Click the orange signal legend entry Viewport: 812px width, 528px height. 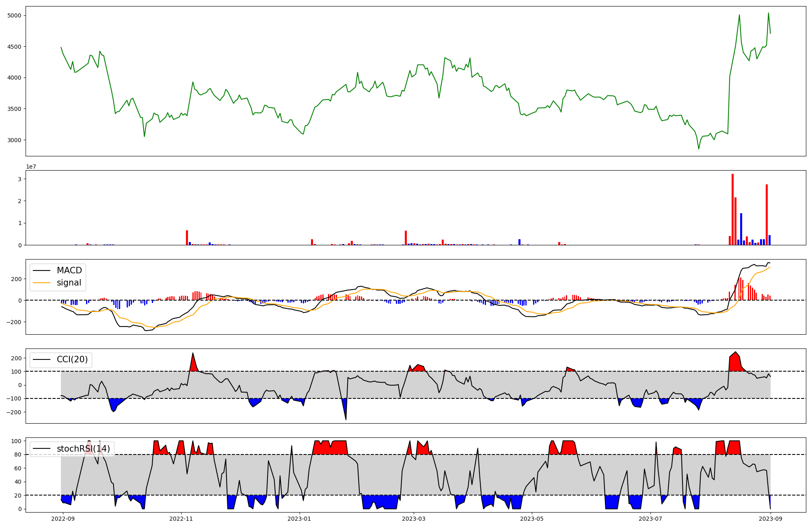(x=69, y=283)
